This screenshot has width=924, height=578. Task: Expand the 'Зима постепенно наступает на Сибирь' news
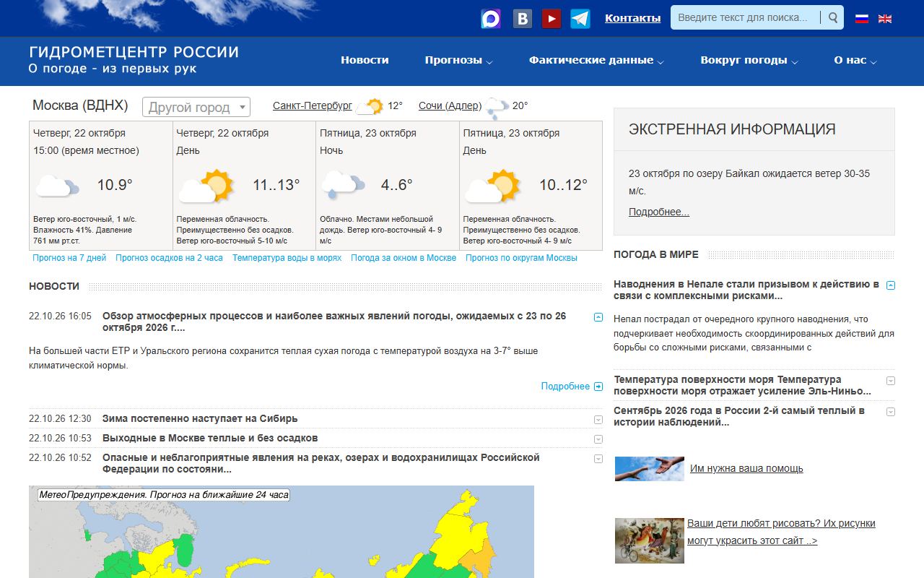coord(598,419)
